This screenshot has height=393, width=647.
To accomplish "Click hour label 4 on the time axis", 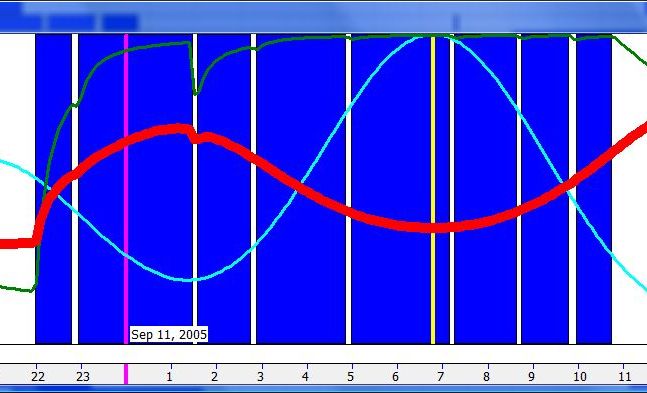I will click(305, 377).
